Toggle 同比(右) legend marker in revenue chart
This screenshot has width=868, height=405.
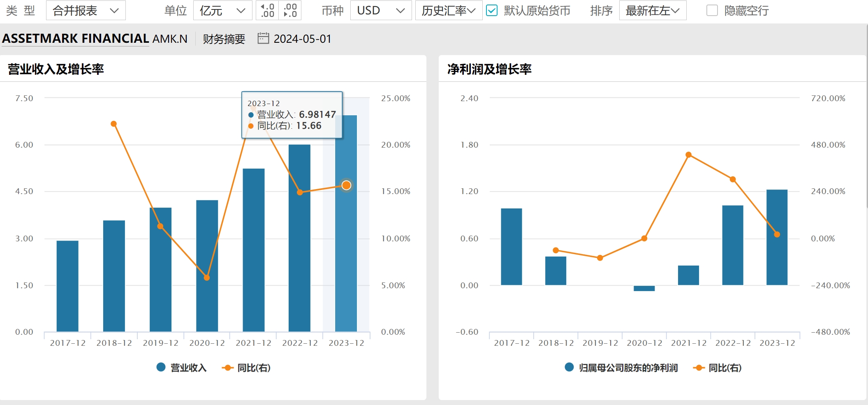click(x=227, y=368)
